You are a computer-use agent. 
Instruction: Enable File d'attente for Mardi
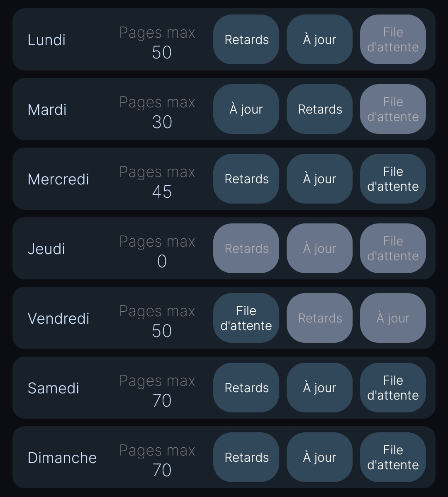click(393, 109)
